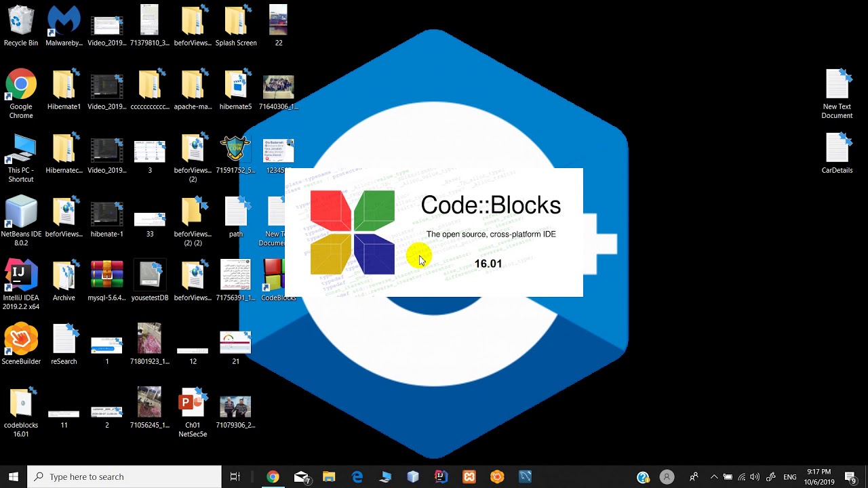This screenshot has height=488, width=868.
Task: Open the Action Center notifications icon
Action: click(x=851, y=476)
